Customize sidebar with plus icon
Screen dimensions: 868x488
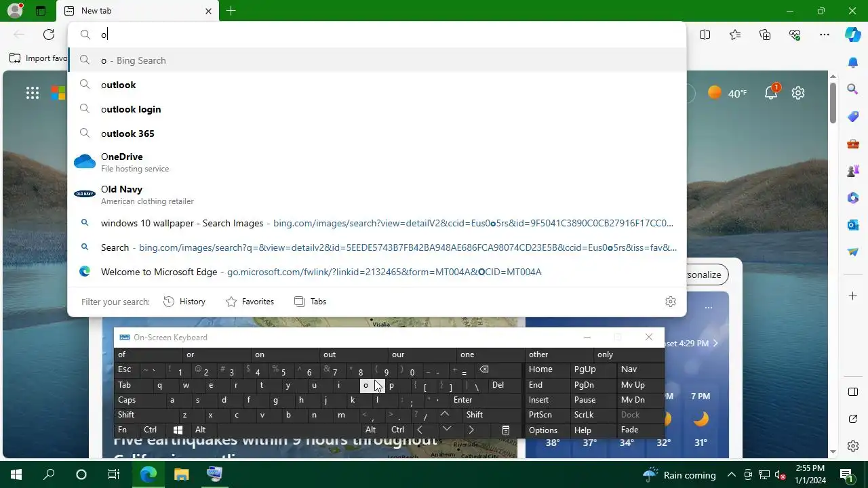[853, 296]
